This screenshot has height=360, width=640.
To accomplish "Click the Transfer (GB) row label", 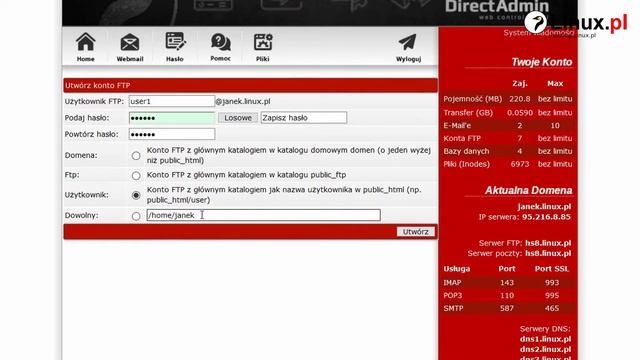I will [x=468, y=113].
